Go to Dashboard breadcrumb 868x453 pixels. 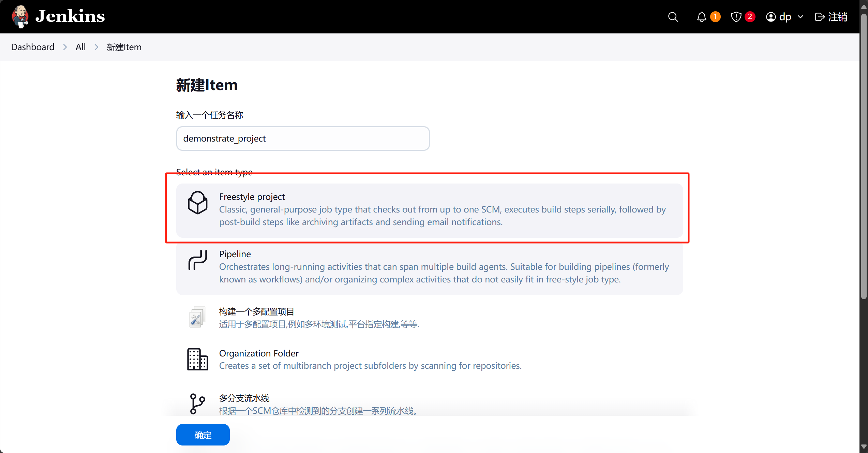[x=33, y=47]
